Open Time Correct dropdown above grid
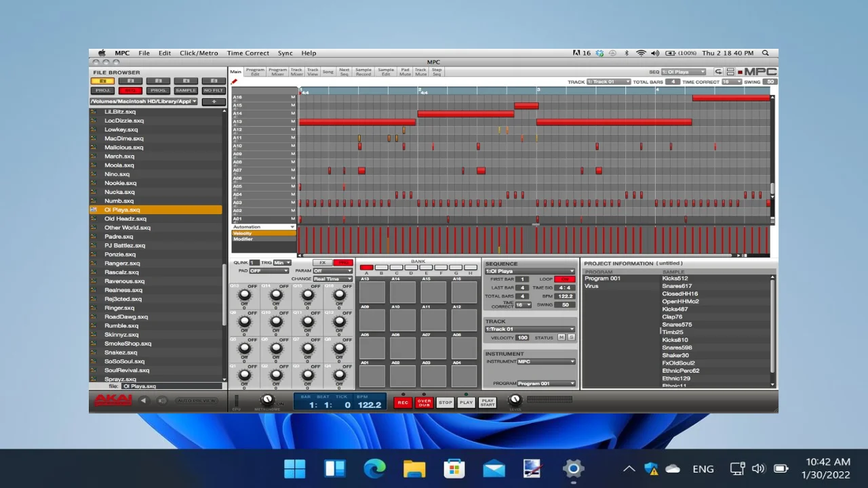The height and width of the screenshot is (488, 868). click(732, 82)
